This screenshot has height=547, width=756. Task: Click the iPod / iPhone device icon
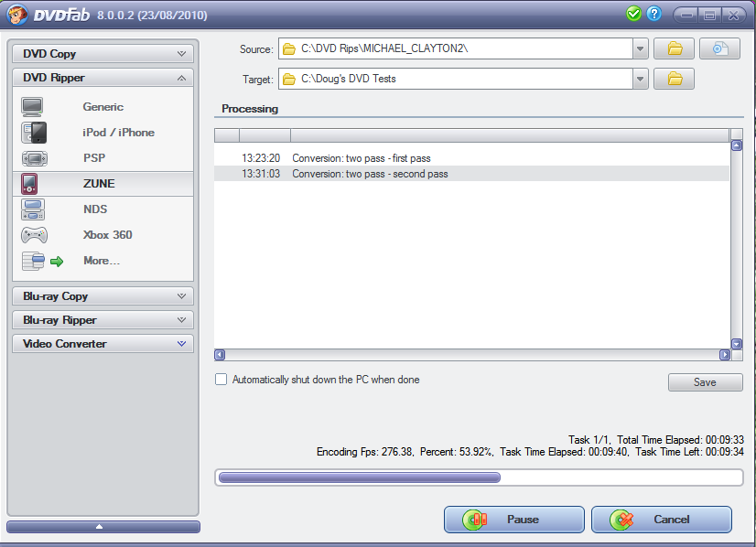pos(34,133)
